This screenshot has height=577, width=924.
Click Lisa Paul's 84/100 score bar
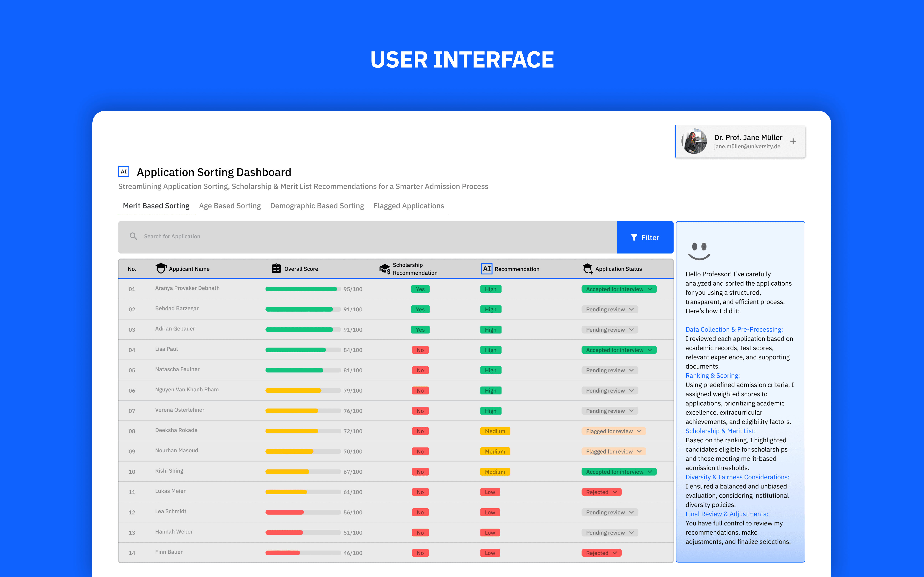tap(303, 350)
